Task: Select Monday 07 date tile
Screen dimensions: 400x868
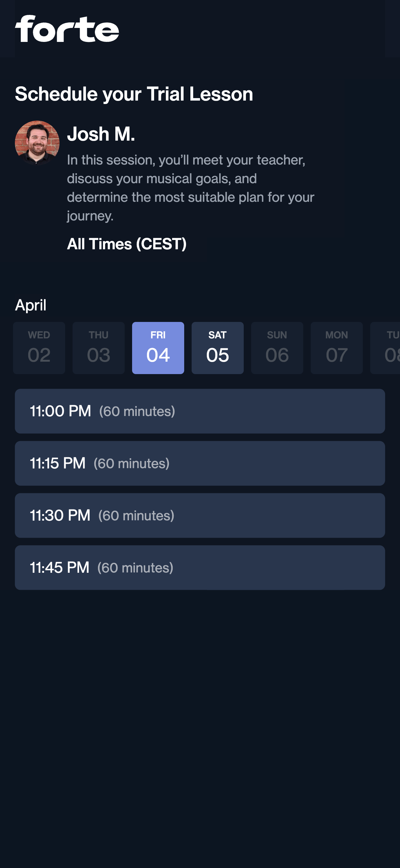Action: pyautogui.click(x=336, y=348)
